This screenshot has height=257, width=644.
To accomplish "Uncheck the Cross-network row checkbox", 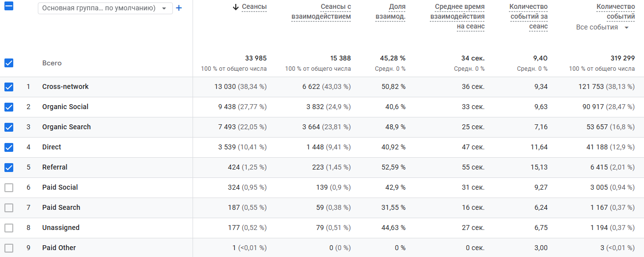I will [x=9, y=87].
